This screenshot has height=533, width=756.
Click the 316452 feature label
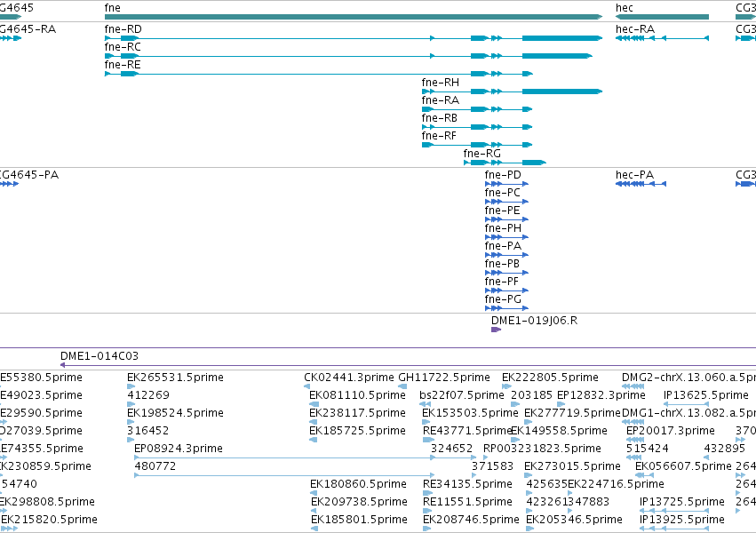(x=148, y=431)
